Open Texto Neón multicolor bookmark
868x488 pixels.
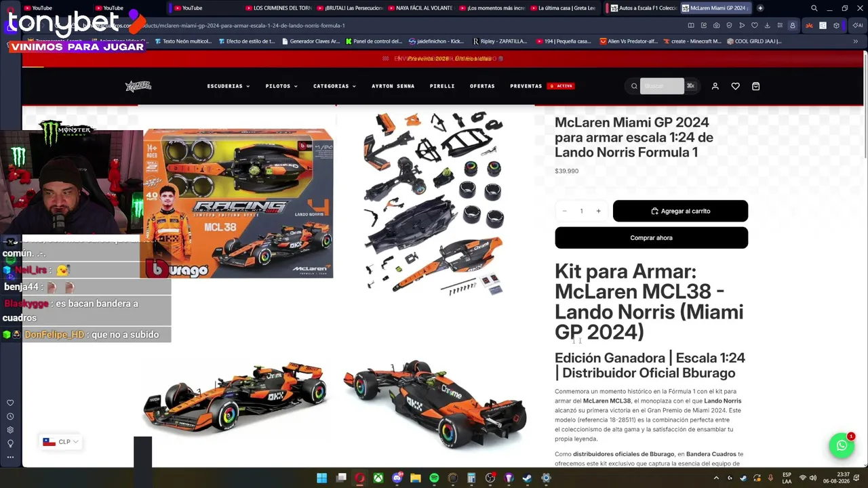[x=183, y=41]
